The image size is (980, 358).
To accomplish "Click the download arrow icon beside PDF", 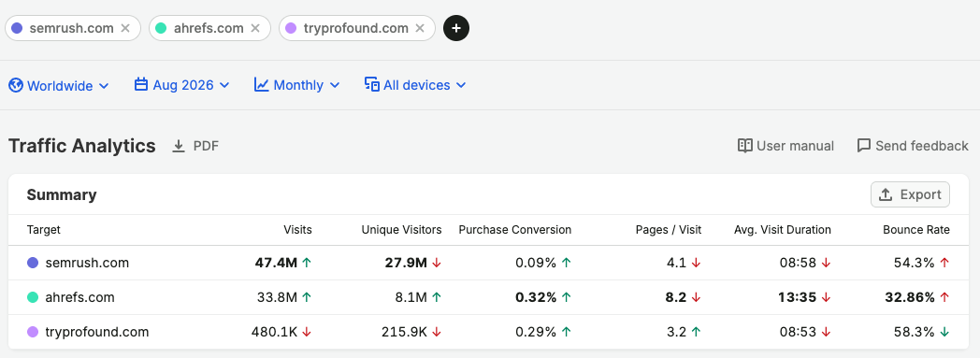I will click(x=179, y=146).
